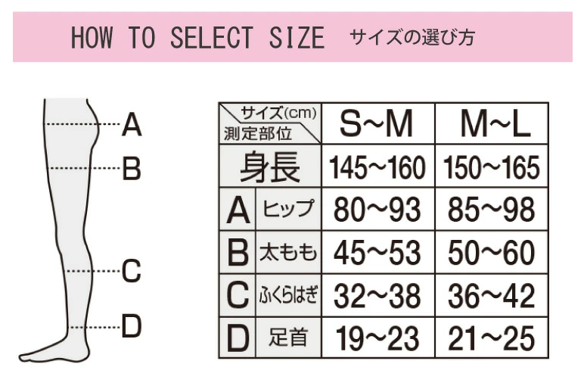
Task: Click the 21~25 ankle value cell
Action: pos(491,338)
